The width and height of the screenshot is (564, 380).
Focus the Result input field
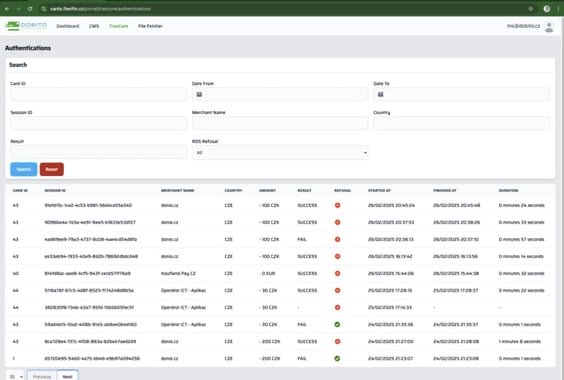click(x=99, y=152)
